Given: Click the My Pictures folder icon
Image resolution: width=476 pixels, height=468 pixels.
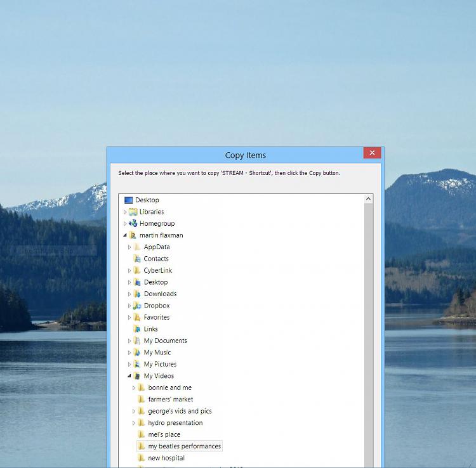Looking at the screenshot, I should [137, 364].
